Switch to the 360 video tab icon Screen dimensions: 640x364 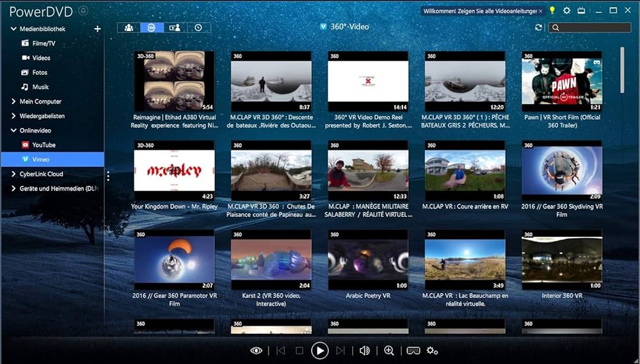[x=152, y=28]
